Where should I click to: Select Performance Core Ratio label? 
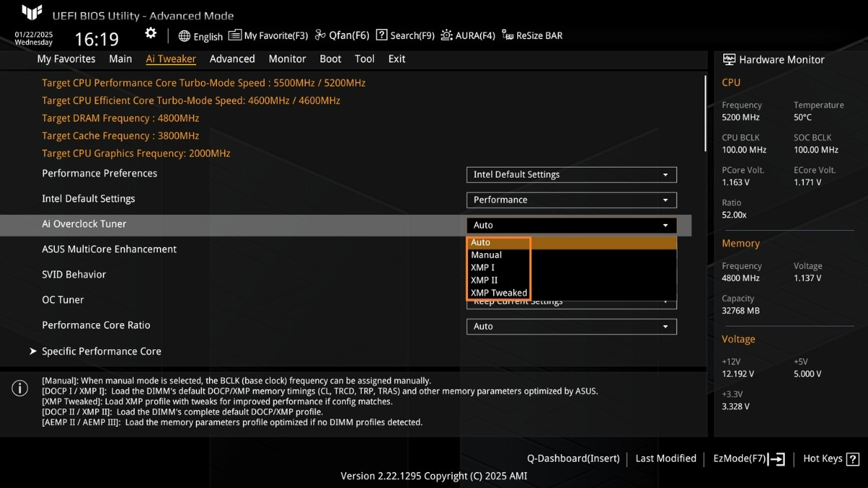(x=96, y=325)
